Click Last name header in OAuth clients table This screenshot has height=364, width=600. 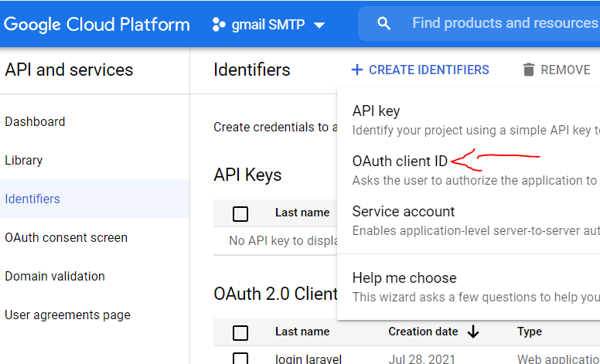click(x=302, y=332)
